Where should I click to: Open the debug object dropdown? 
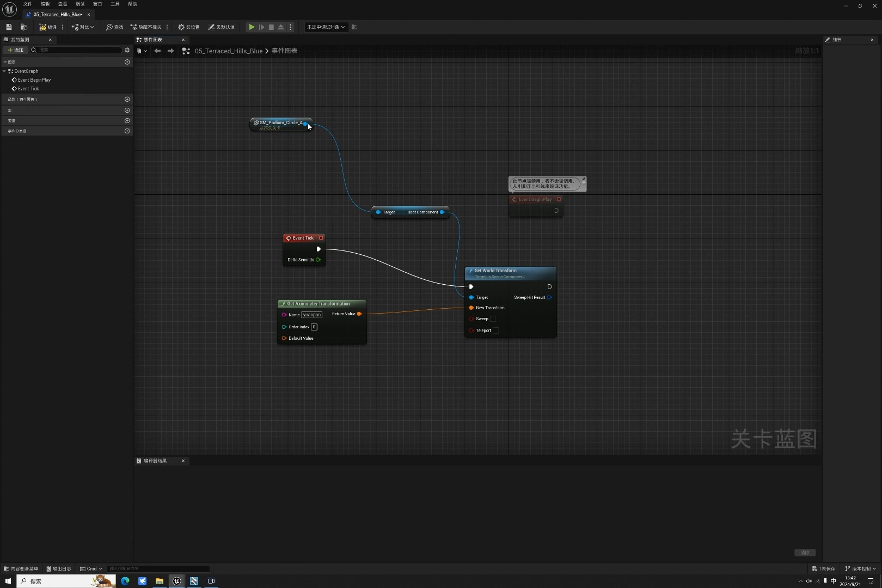point(326,27)
